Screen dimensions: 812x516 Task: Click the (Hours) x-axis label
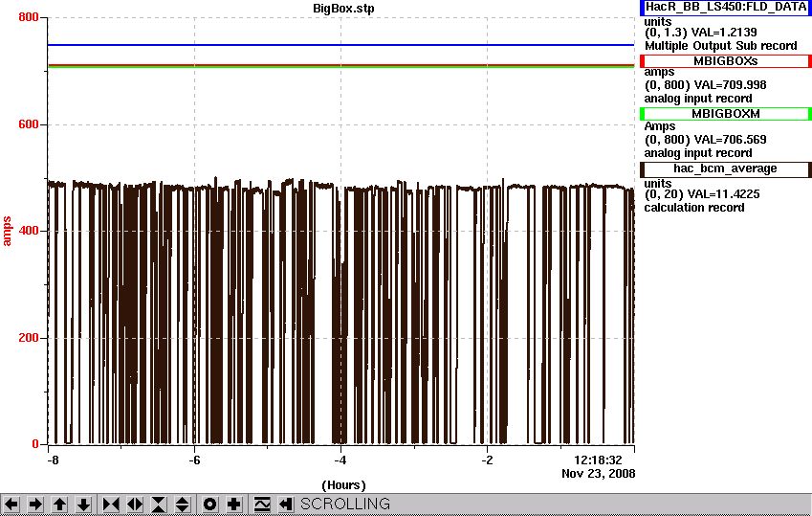pos(343,485)
